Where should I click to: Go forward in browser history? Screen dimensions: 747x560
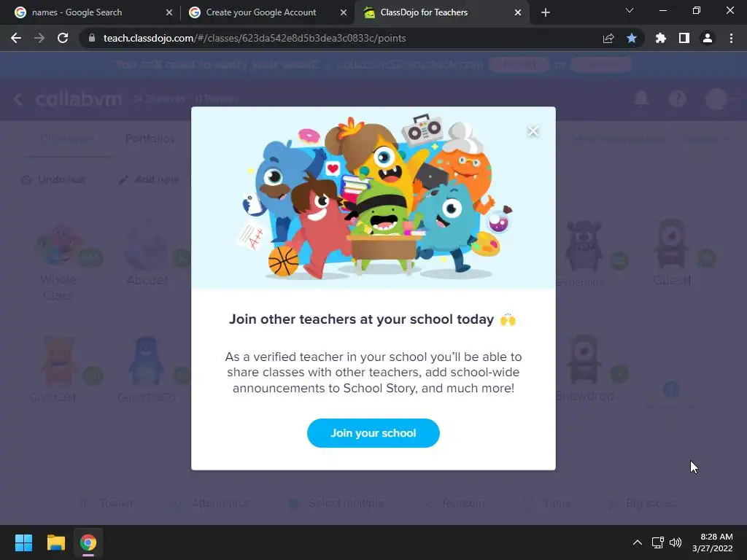(x=39, y=38)
